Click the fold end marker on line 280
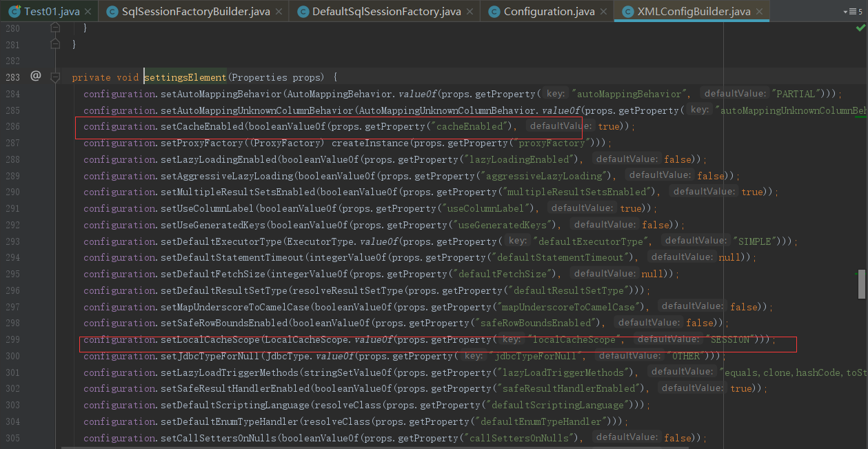Image resolution: width=868 pixels, height=449 pixels. [x=57, y=28]
